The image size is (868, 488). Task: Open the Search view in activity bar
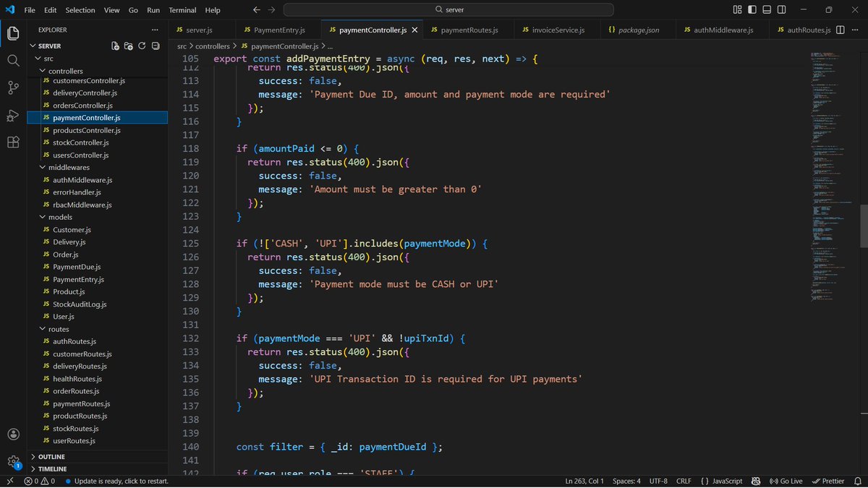[x=13, y=60]
